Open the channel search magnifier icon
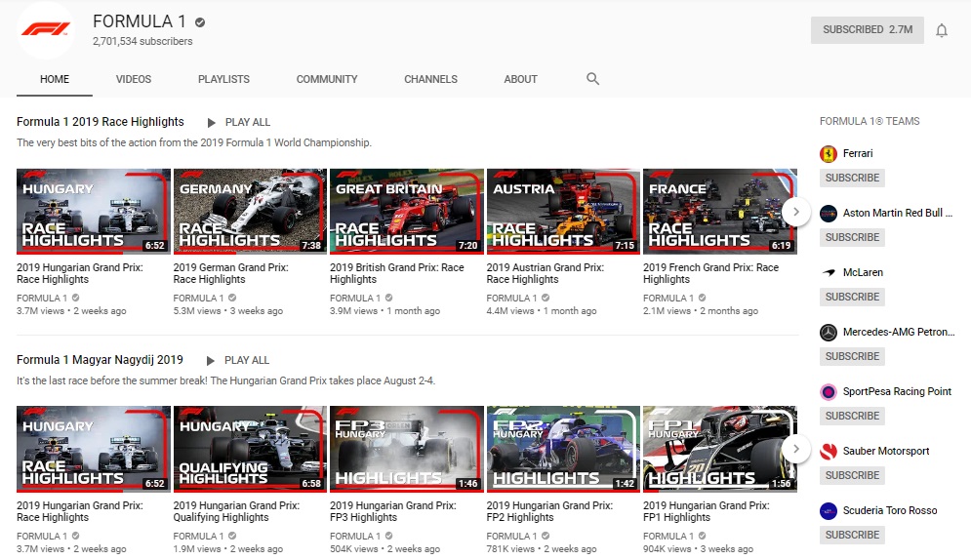The width and height of the screenshot is (971, 560). tap(592, 79)
